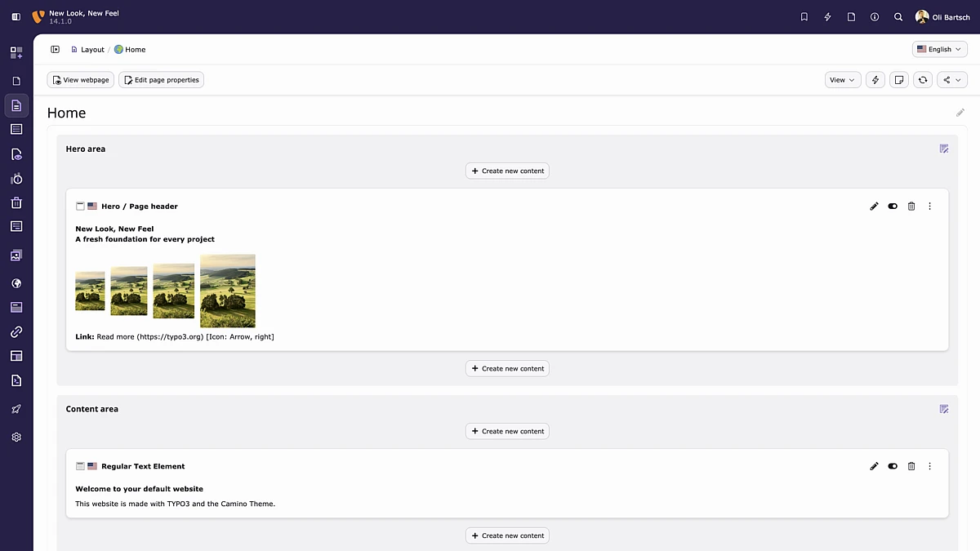Toggle the page tree panel next to breadcrumb
This screenshot has height=551, width=980.
point(56,50)
